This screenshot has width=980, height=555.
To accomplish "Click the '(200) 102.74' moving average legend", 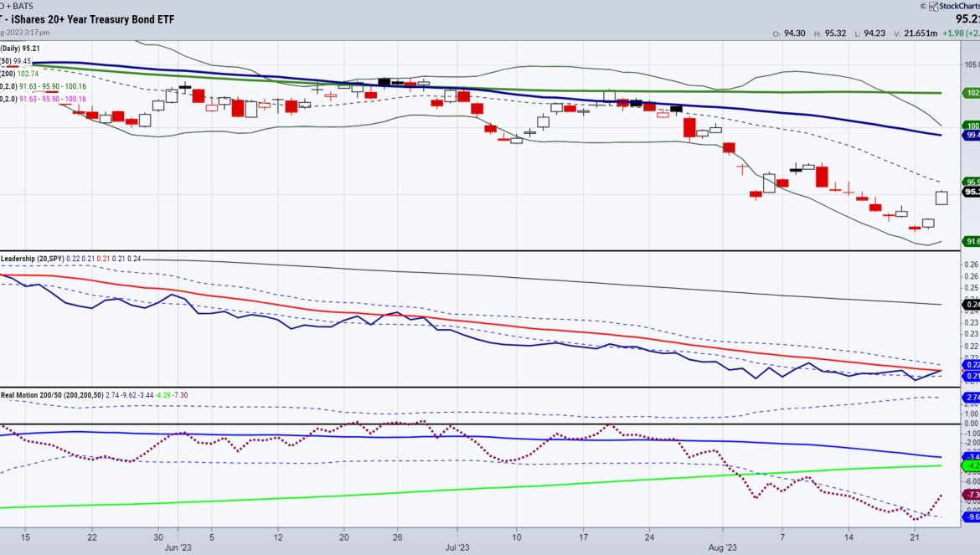I will (19, 74).
